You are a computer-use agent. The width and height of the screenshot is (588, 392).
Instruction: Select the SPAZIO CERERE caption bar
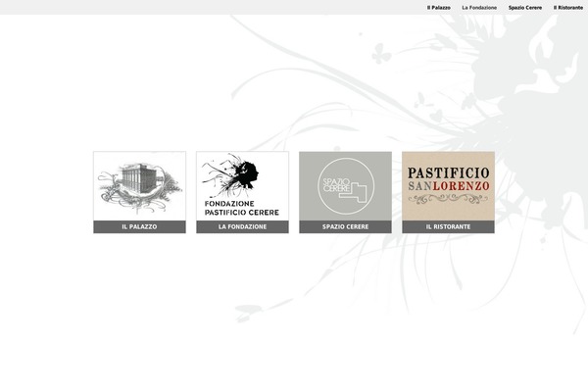coord(345,227)
